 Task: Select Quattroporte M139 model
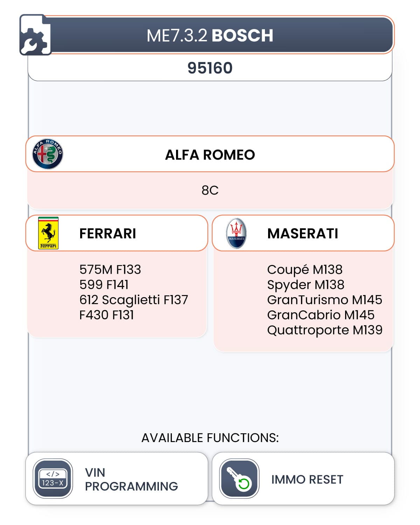click(325, 330)
